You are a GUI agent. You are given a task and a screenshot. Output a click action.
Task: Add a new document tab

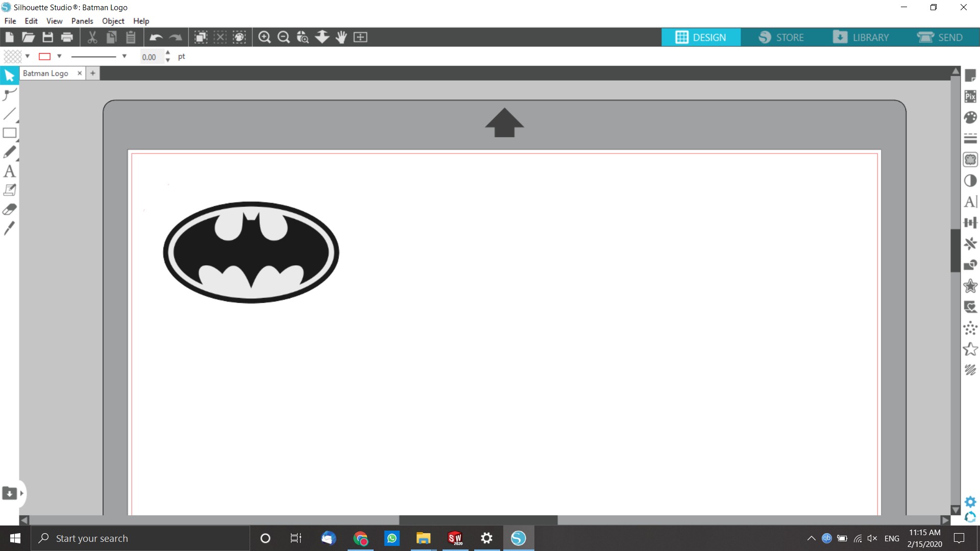[x=92, y=73]
